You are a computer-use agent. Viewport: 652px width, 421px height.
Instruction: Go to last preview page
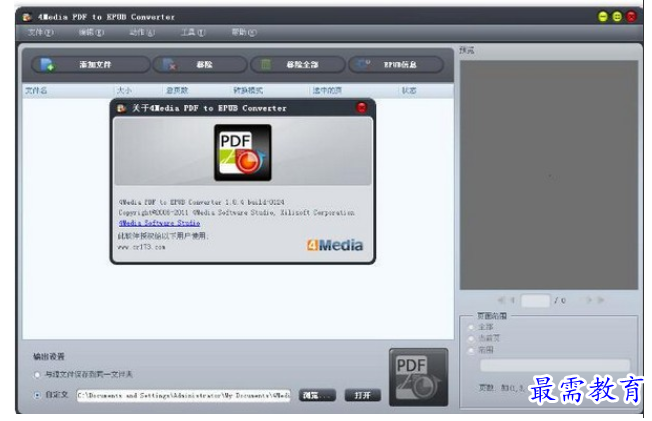[600, 300]
